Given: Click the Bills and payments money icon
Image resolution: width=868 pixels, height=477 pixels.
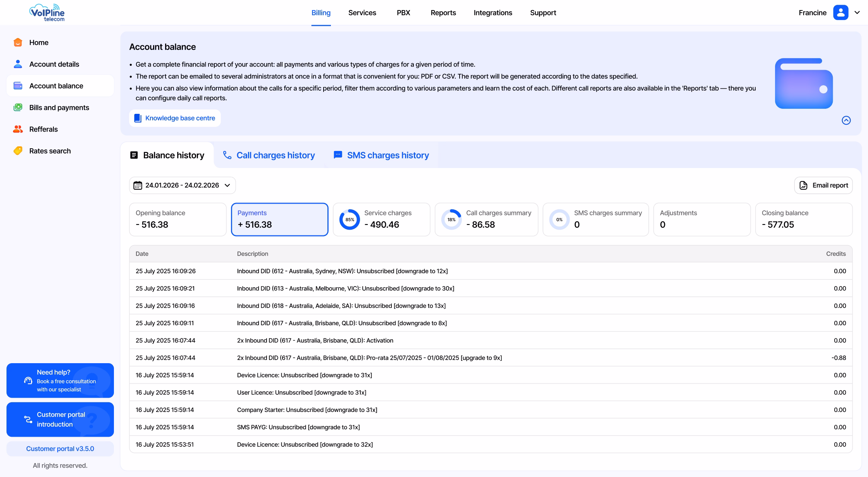Looking at the screenshot, I should coord(18,107).
